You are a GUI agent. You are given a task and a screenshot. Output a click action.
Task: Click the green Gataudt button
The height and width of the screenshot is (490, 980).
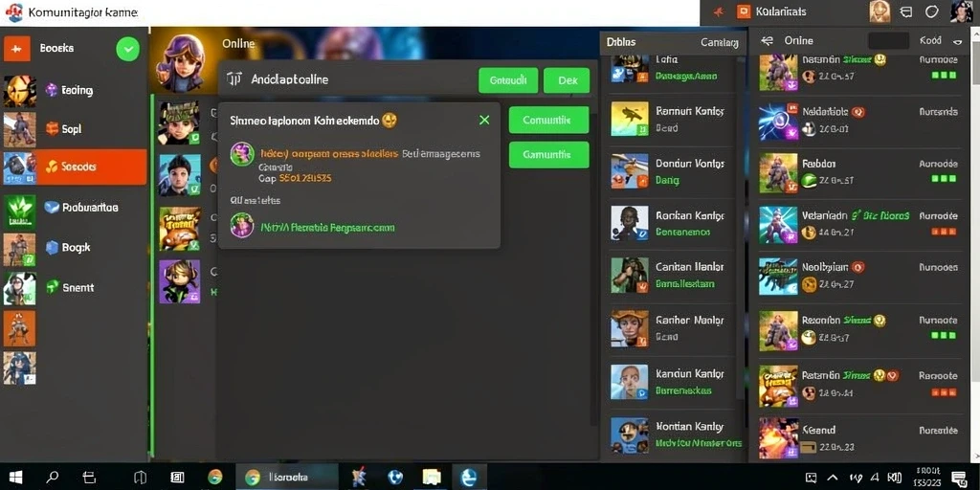508,80
